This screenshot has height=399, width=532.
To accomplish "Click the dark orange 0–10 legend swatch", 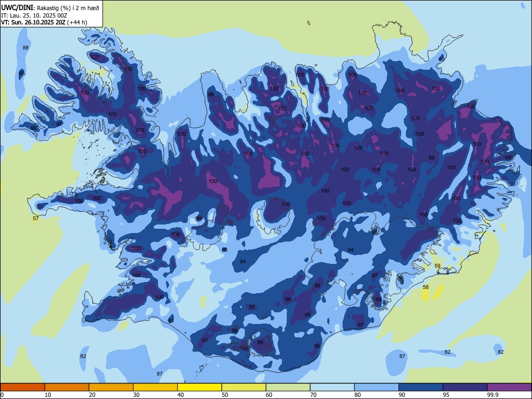I will pyautogui.click(x=23, y=387).
